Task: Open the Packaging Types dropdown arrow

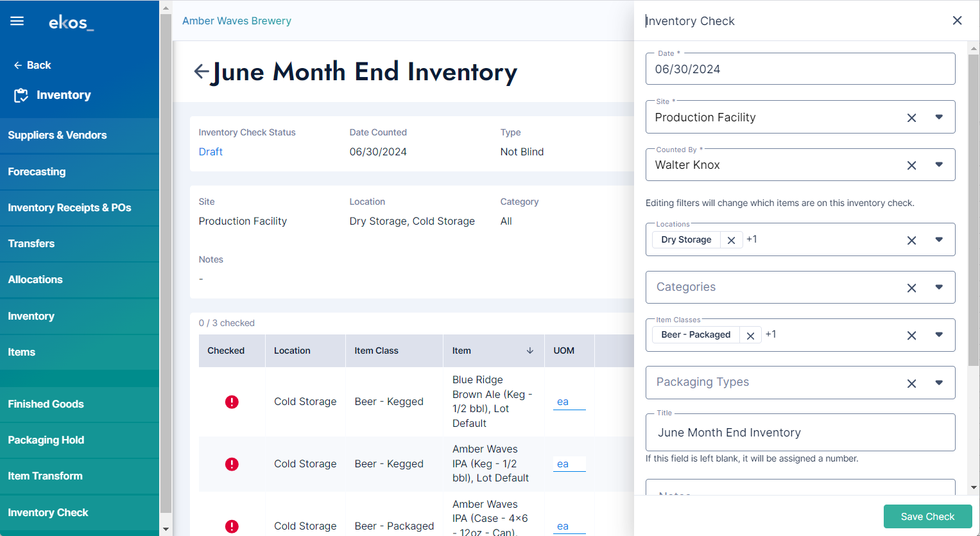Action: tap(939, 383)
